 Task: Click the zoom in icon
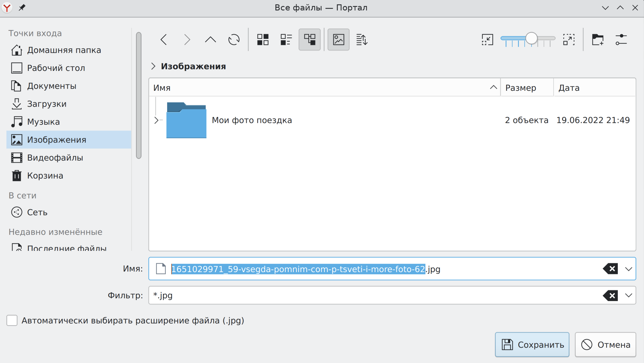(x=569, y=39)
